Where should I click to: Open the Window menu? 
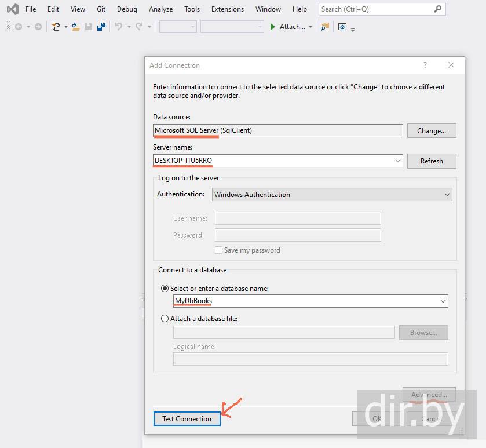268,9
